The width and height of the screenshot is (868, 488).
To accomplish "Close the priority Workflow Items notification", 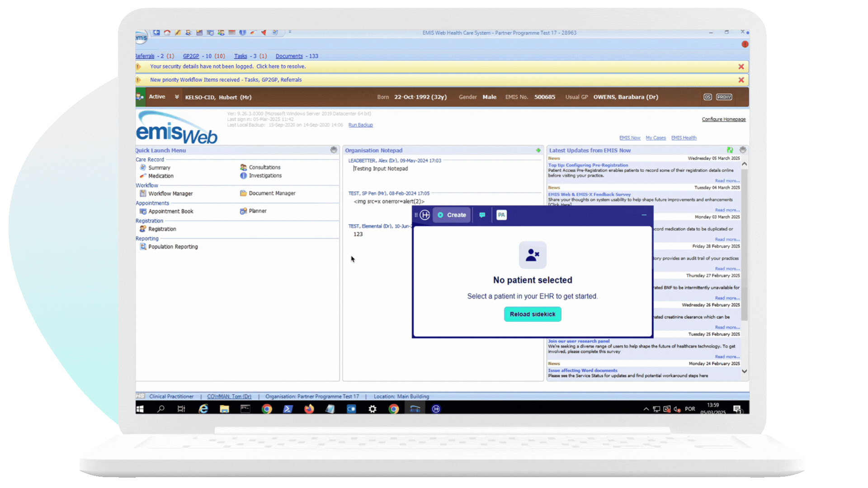I will 741,80.
